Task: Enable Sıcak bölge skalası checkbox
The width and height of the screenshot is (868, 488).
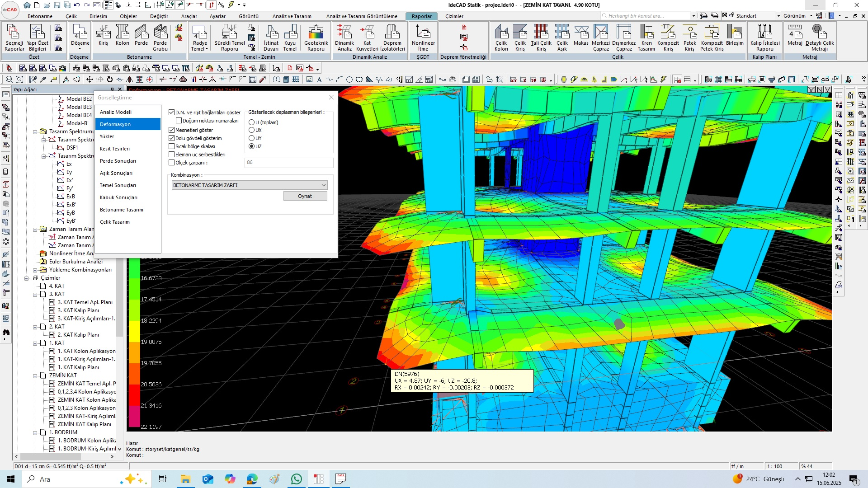Action: coord(171,146)
